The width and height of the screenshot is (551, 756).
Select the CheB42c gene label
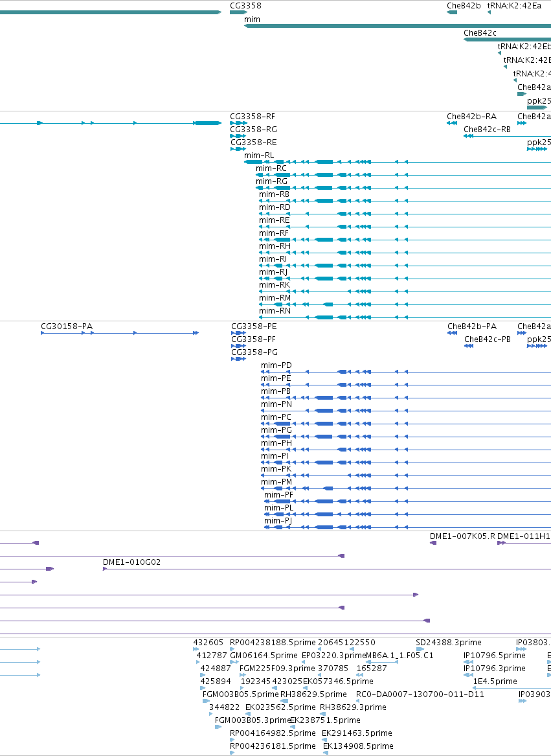click(480, 33)
